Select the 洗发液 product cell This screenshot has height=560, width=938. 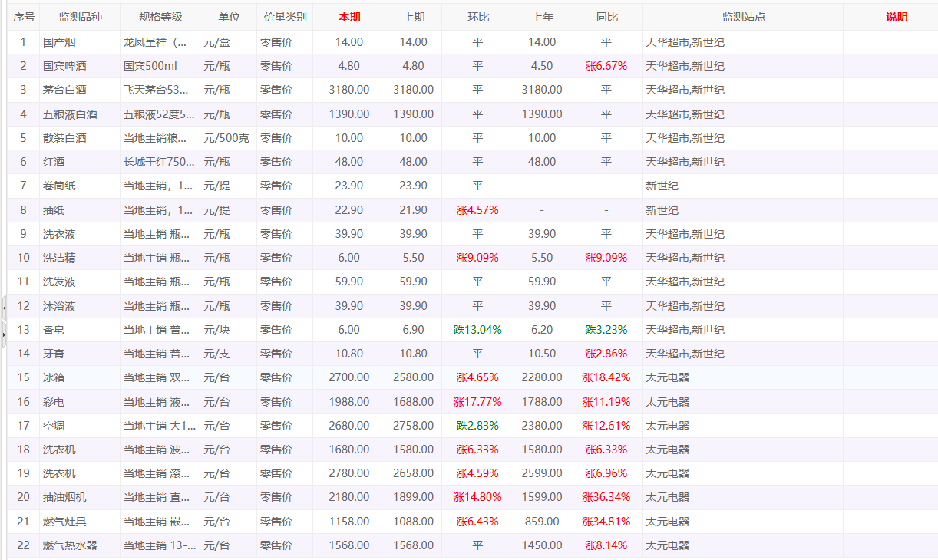80,282
